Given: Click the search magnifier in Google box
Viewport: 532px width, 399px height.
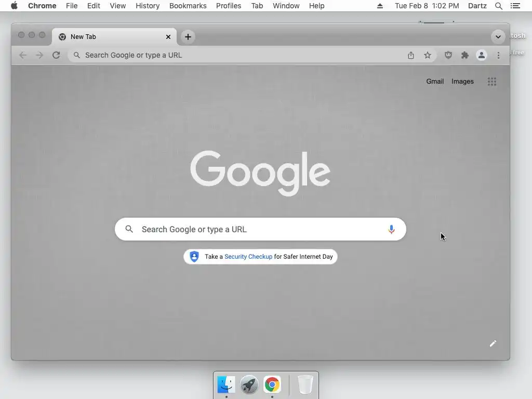Looking at the screenshot, I should 129,229.
